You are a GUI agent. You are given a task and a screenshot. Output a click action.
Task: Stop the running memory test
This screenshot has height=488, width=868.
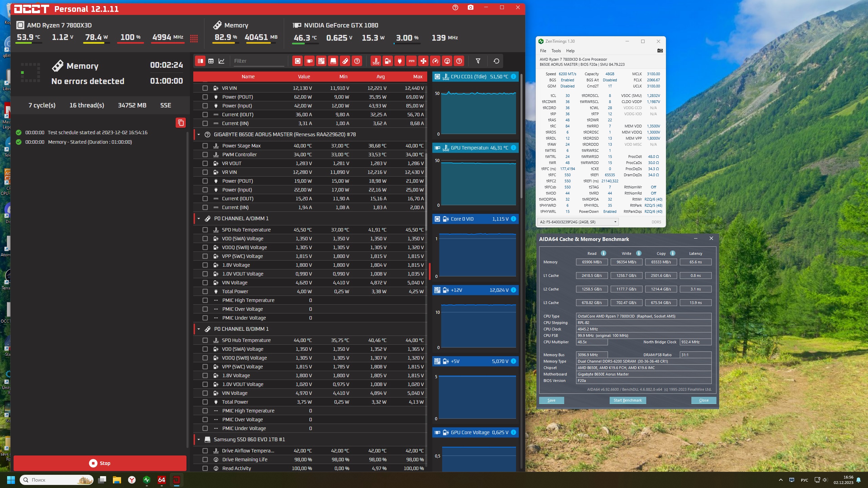pyautogui.click(x=100, y=463)
